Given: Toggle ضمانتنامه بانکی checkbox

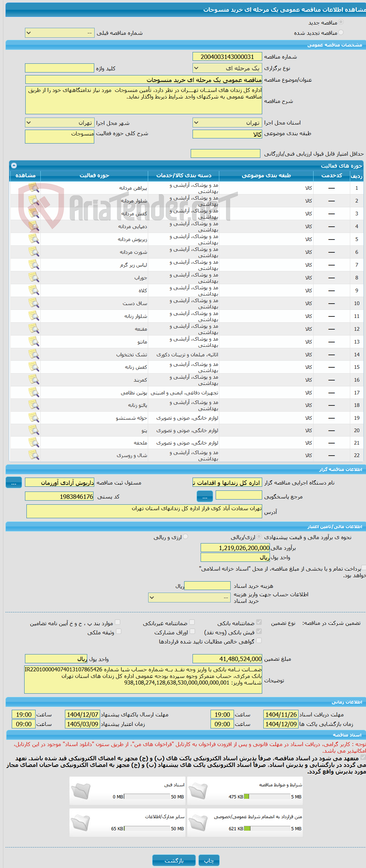Looking at the screenshot, I should tap(259, 622).
